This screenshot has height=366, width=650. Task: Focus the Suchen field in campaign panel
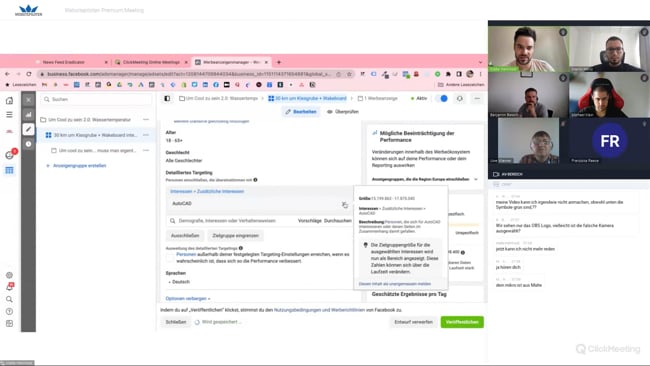pos(96,99)
